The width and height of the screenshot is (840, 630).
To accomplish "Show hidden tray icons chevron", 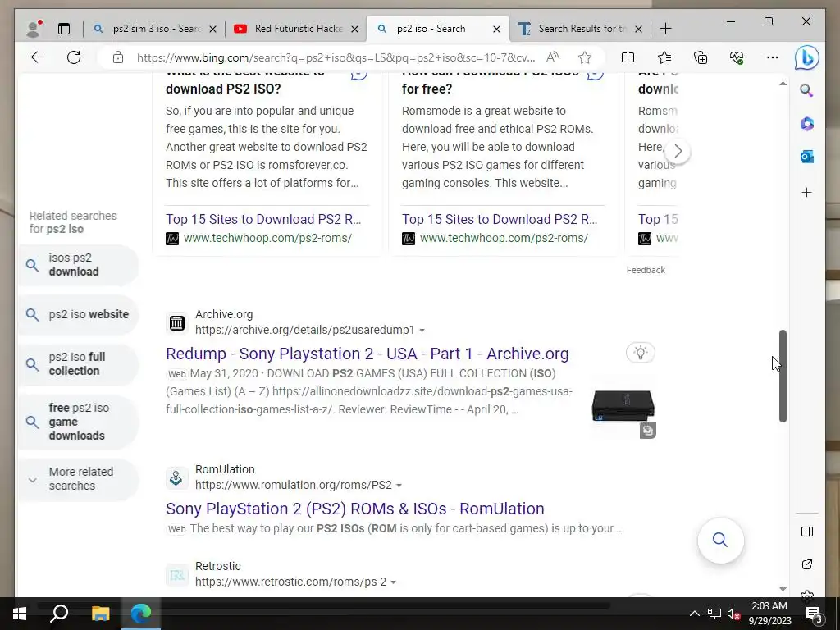I will pos(694,614).
